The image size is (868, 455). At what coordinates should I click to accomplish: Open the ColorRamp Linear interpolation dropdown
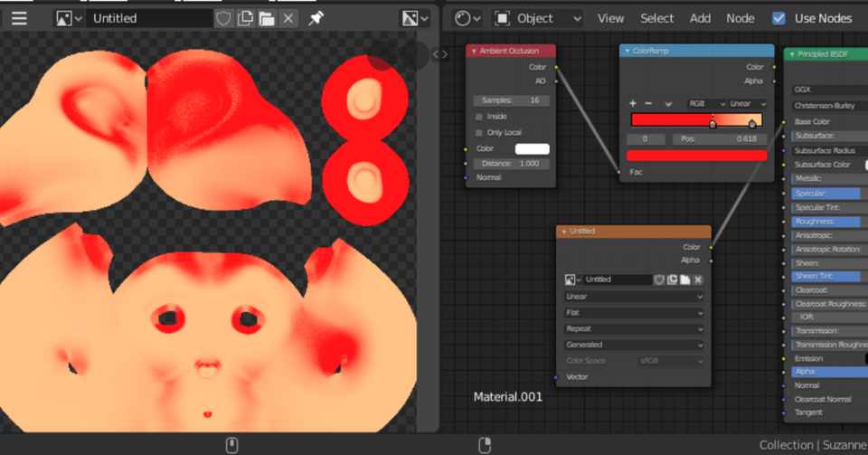[x=748, y=104]
